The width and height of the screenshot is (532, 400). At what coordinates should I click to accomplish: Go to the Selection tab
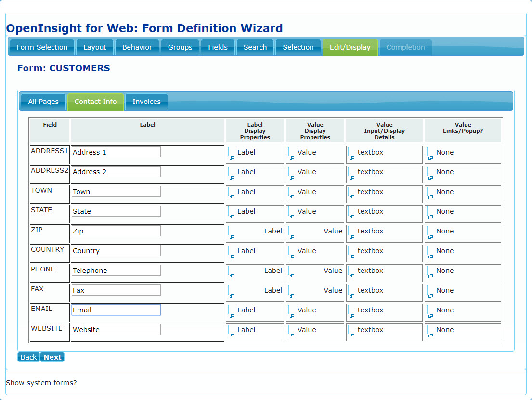[x=298, y=47]
